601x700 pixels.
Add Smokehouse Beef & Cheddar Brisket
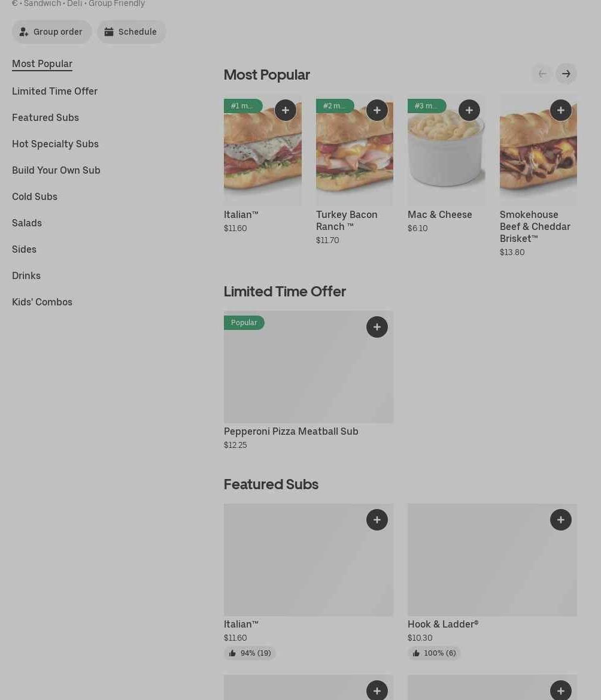point(561,110)
